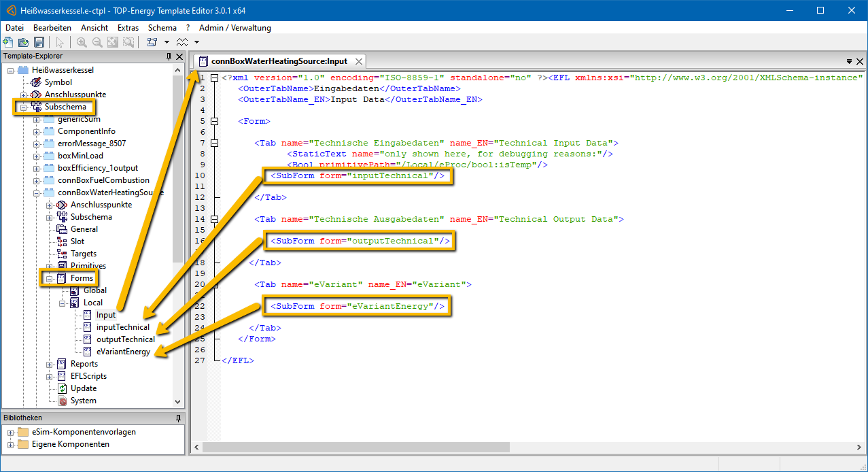Collapse the Forms node
Screen dimensions: 868x472
coord(50,278)
